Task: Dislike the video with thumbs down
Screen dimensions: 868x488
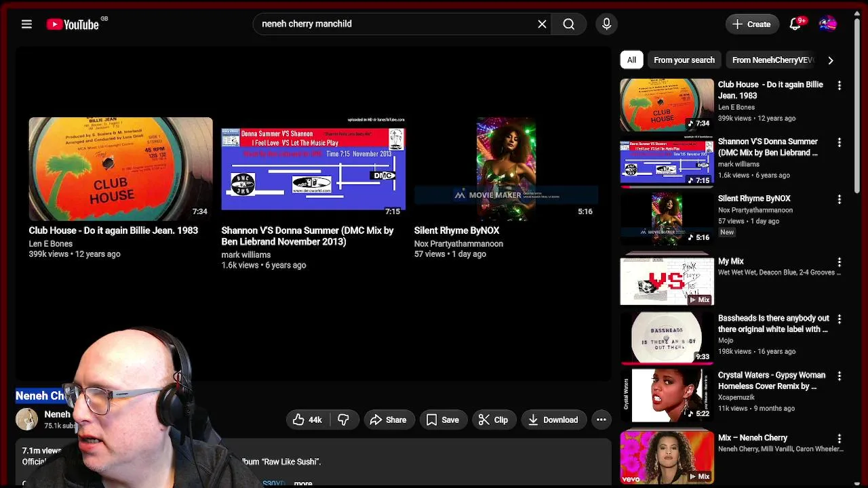Action: tap(343, 420)
